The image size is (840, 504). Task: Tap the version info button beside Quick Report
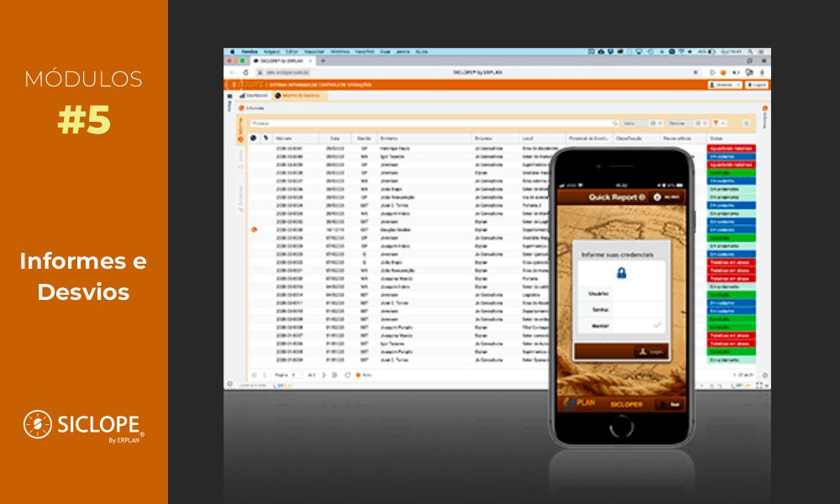click(666, 197)
